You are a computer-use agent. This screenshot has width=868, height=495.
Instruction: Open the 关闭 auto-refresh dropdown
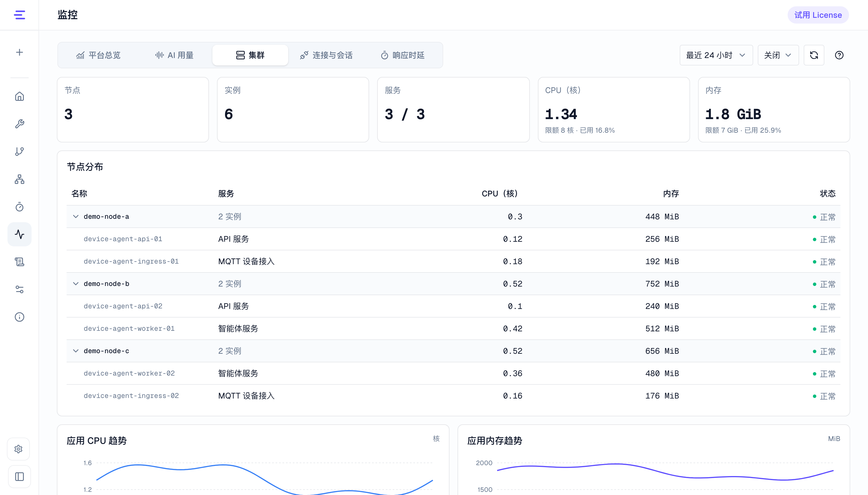pos(778,55)
